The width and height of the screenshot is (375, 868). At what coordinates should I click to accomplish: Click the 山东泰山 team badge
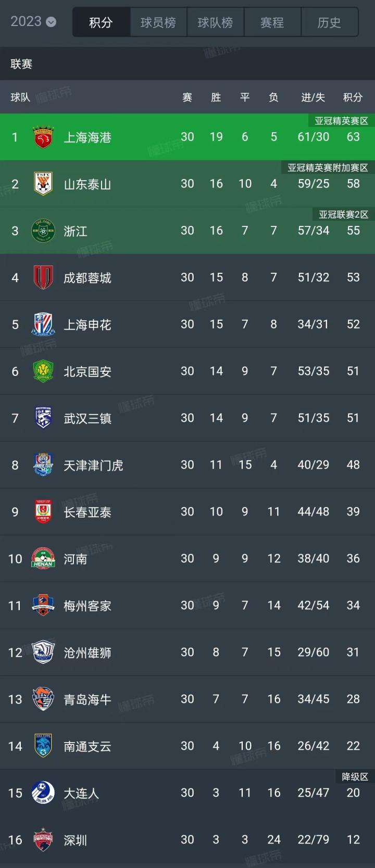click(x=43, y=184)
